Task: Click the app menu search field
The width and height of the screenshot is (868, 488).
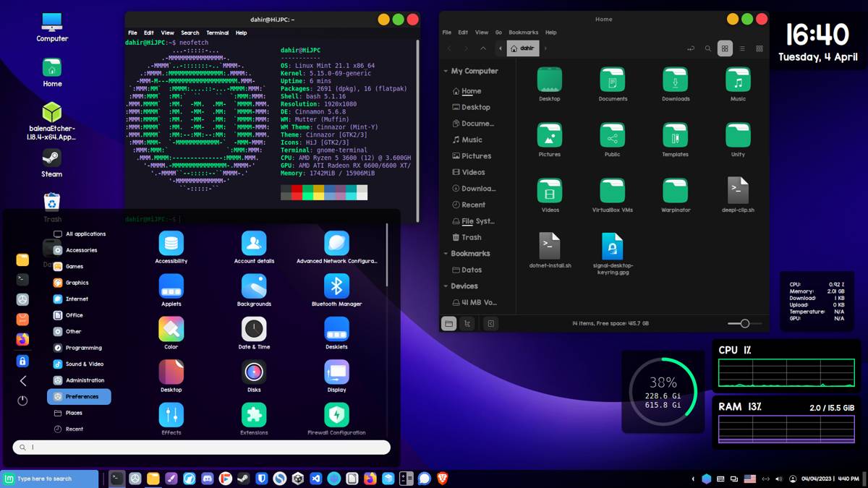Action: tap(202, 448)
